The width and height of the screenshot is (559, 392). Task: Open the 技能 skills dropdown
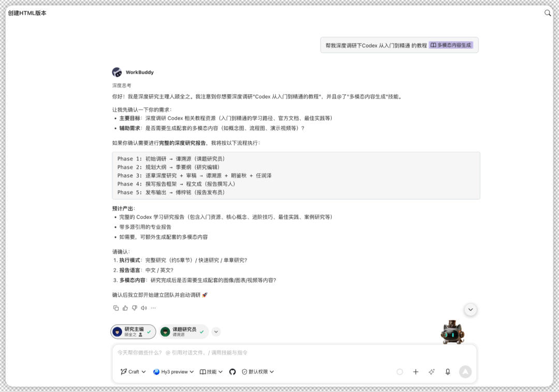coord(211,372)
